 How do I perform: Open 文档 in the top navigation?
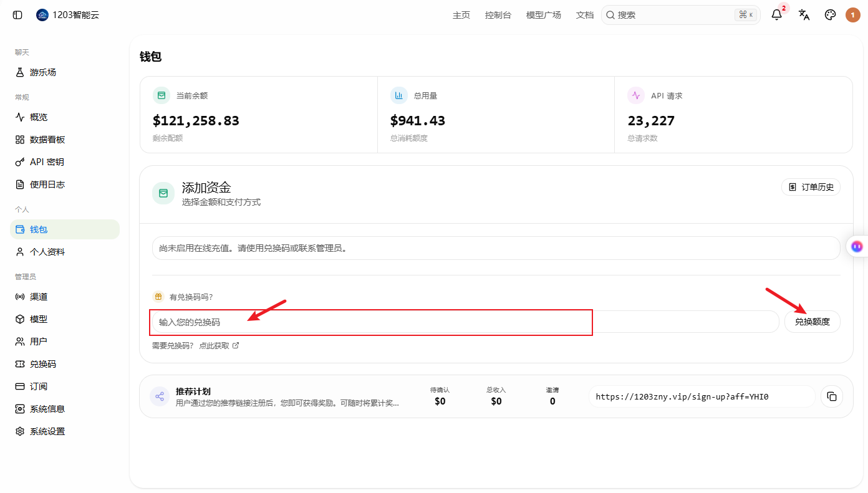(585, 15)
